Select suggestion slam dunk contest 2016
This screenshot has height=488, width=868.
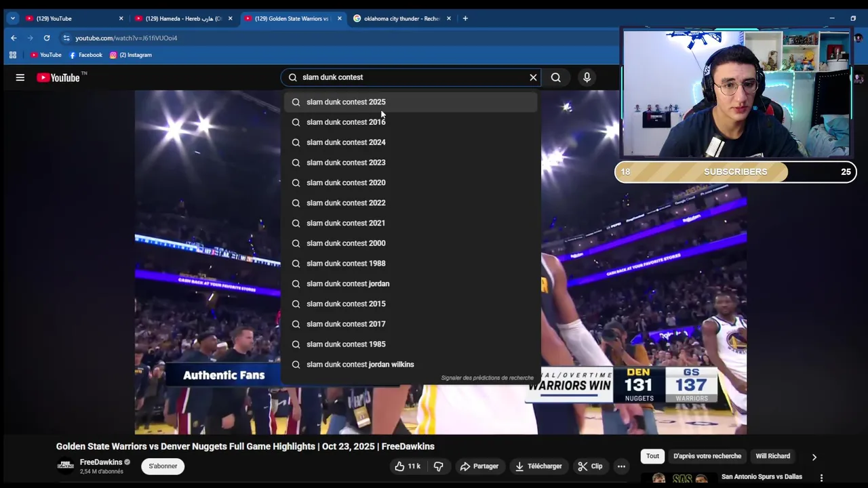[410, 122]
